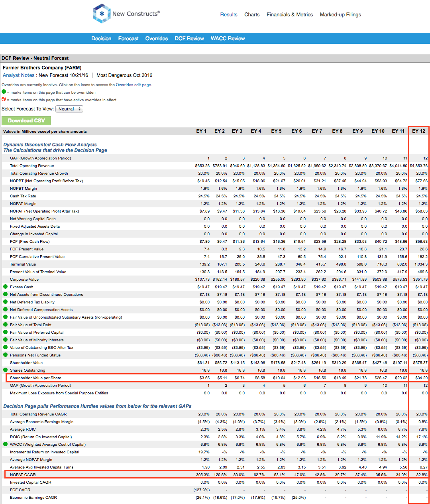Go to the WACC Review tab
Viewport: 430px width, 504px height.
tap(228, 39)
